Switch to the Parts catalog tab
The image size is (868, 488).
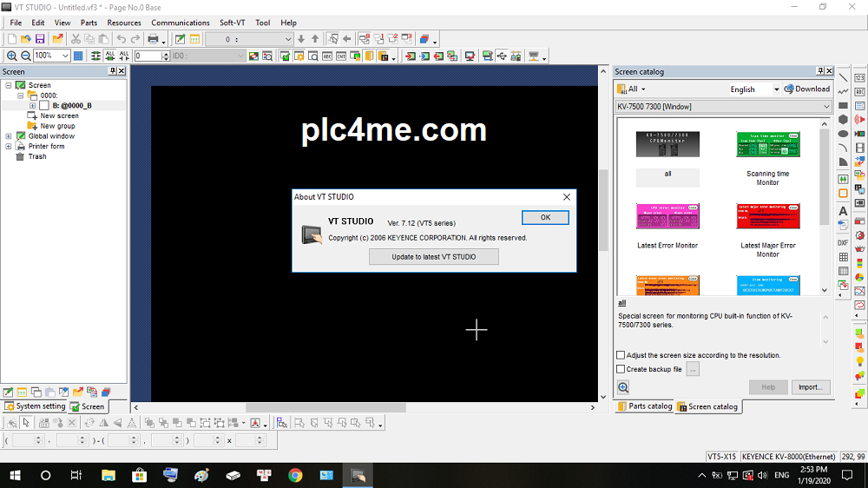(x=644, y=406)
